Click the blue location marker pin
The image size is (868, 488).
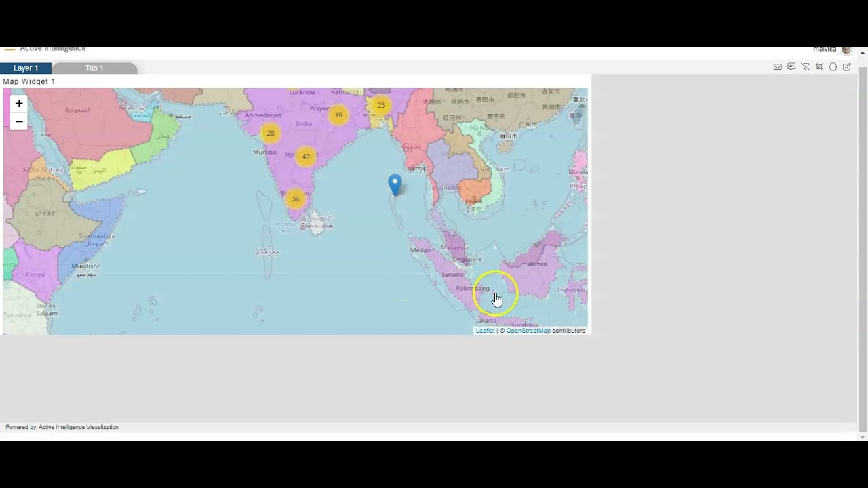point(395,184)
